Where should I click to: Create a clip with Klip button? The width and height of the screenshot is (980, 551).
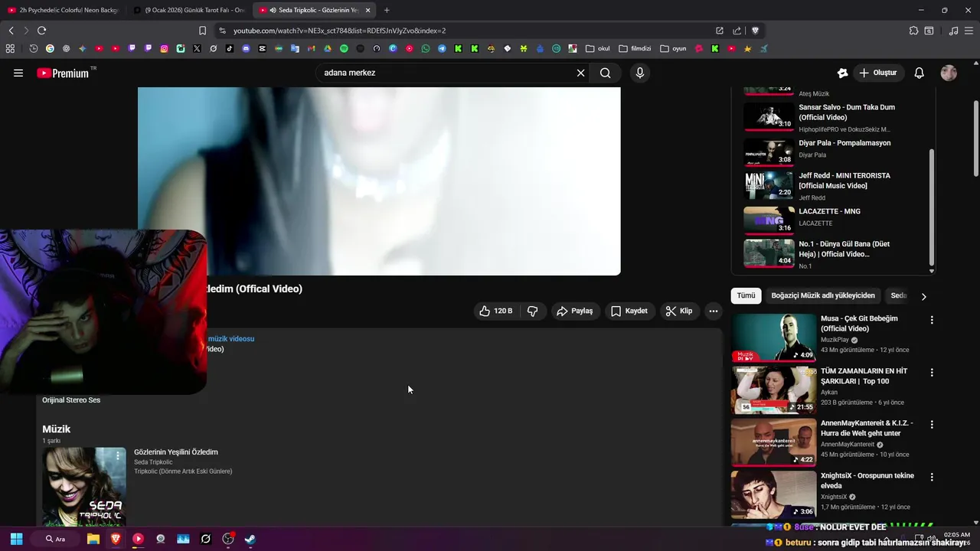679,311
